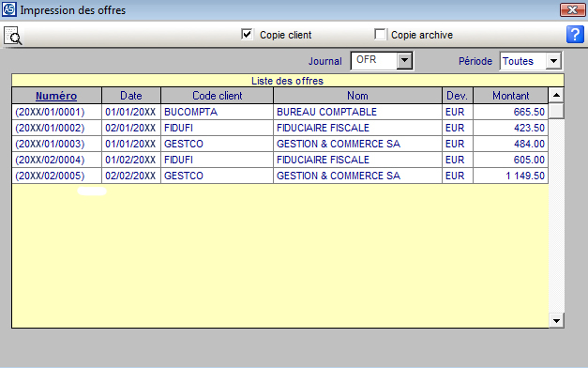Click the AS application icon in title bar
Viewport: 588px width, 368px height.
click(9, 9)
